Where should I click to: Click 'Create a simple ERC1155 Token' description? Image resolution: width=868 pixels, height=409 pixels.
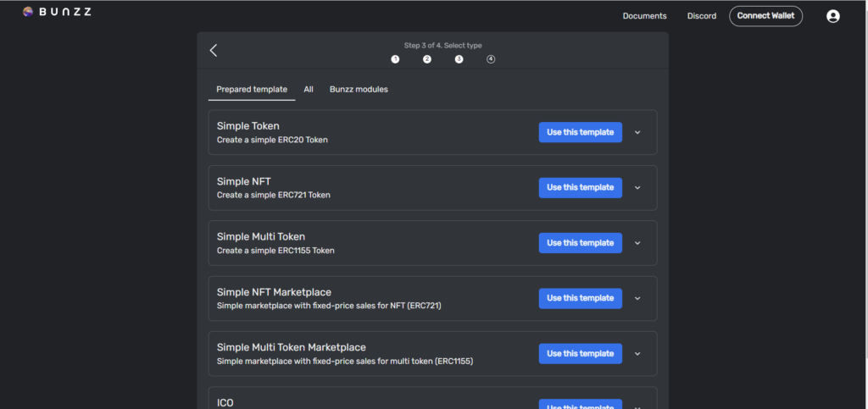click(275, 251)
